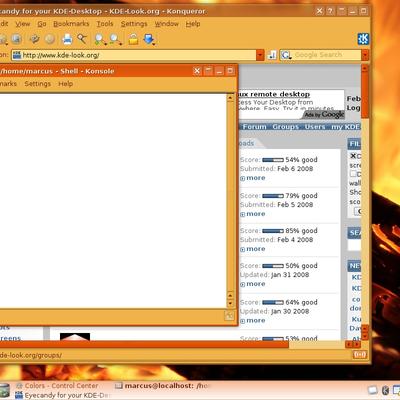Open Konqueror's Help menu
Screen dimensions: 400x400
[x=193, y=24]
